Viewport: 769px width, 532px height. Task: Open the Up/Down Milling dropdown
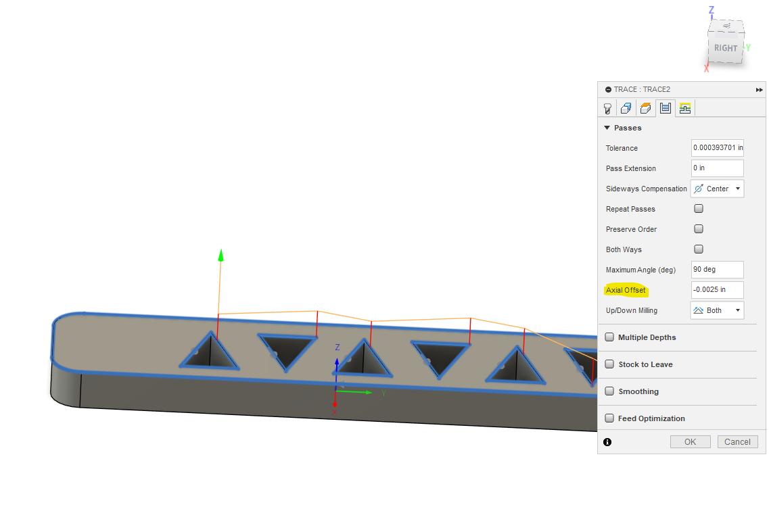pyautogui.click(x=737, y=310)
